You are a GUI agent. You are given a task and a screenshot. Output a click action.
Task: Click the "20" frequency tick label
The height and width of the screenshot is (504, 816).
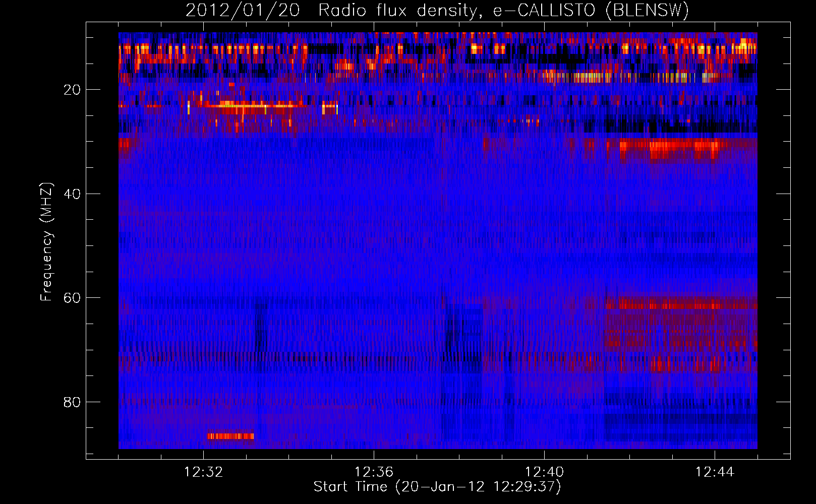point(72,90)
